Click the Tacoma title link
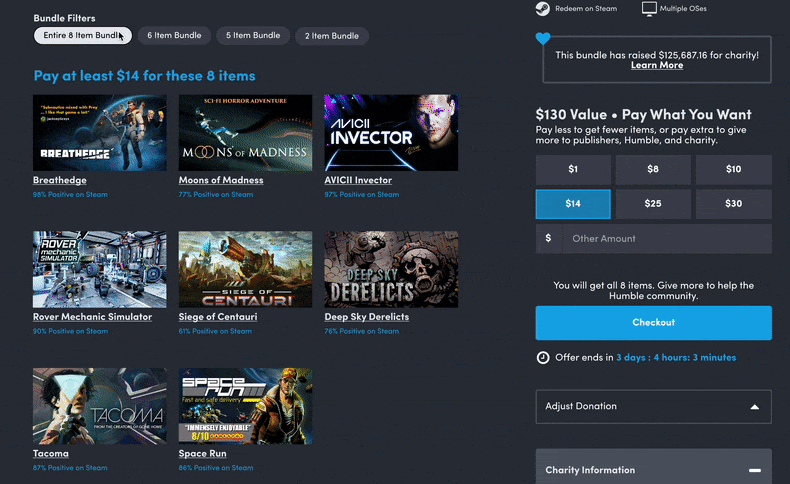This screenshot has width=790, height=484. point(50,454)
